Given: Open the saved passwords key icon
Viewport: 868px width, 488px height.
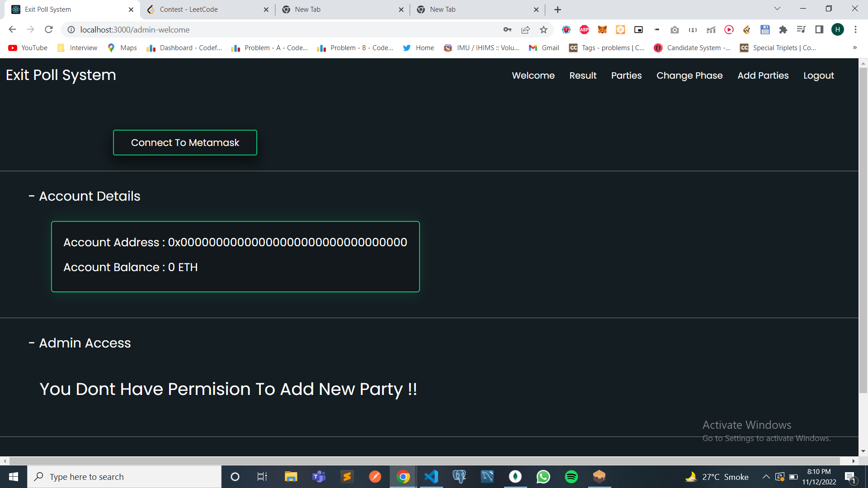Looking at the screenshot, I should [507, 30].
